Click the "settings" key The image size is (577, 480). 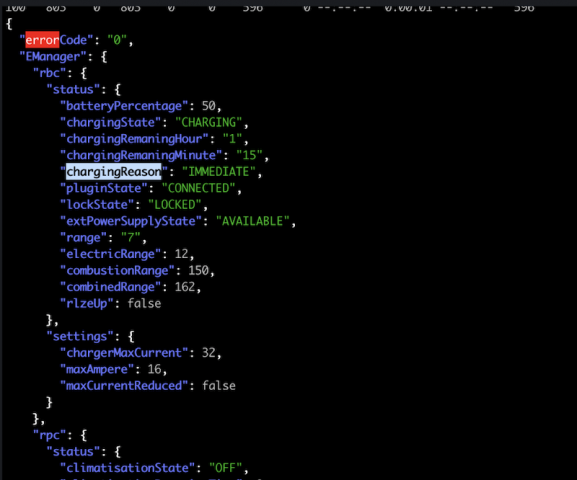80,336
